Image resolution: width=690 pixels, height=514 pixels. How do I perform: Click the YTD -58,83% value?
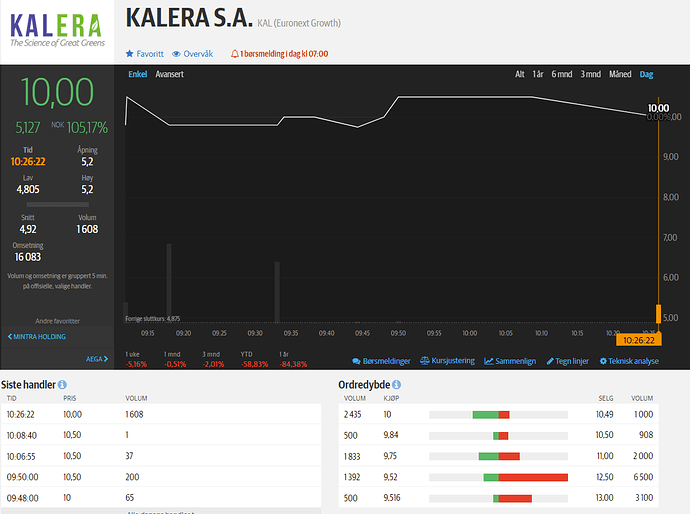[254, 364]
